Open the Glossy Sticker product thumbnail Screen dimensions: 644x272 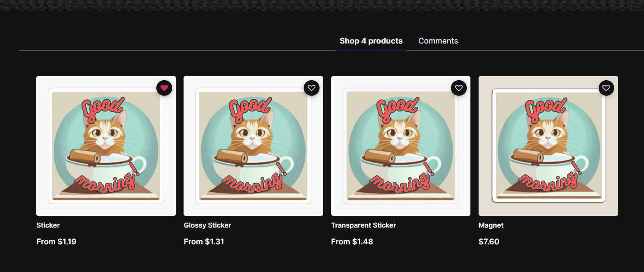(253, 146)
